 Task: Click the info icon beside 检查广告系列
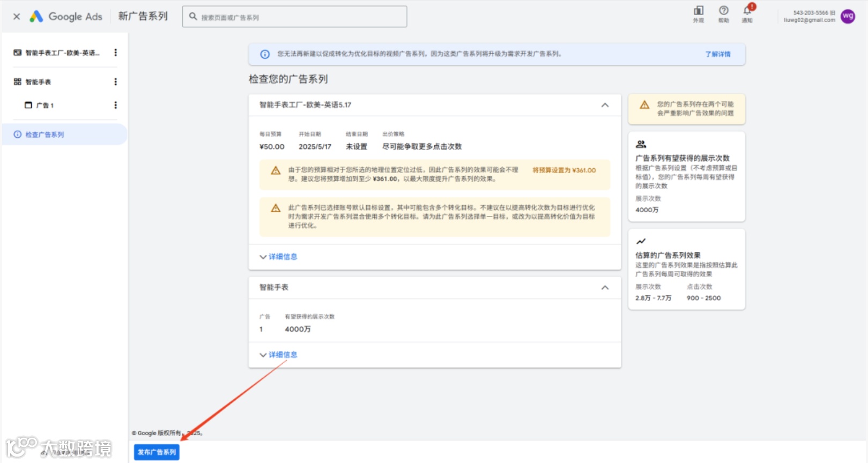(x=18, y=135)
